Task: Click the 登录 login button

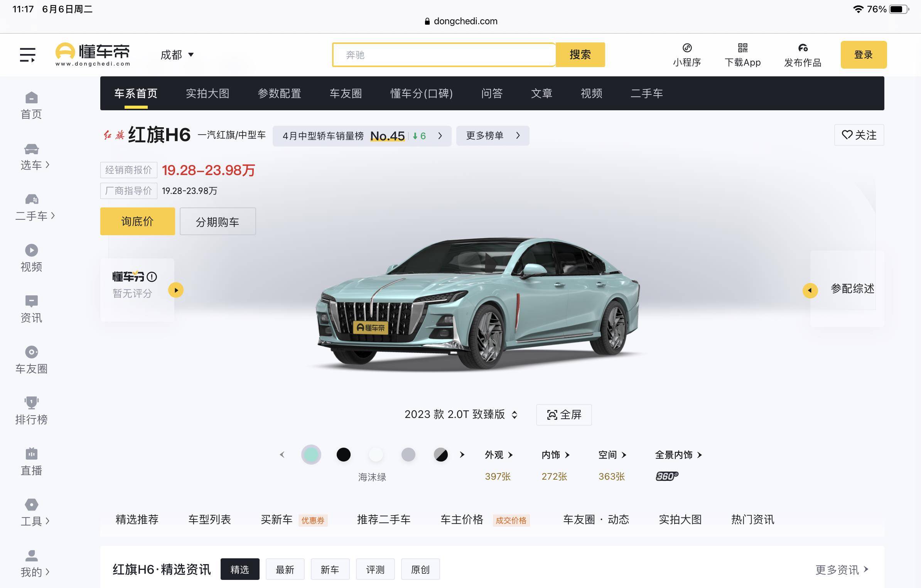Action: pyautogui.click(x=864, y=54)
